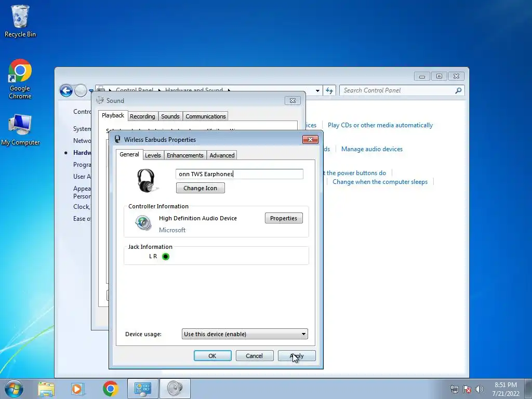The width and height of the screenshot is (532, 399).
Task: Open controller Properties button
Action: (x=284, y=218)
